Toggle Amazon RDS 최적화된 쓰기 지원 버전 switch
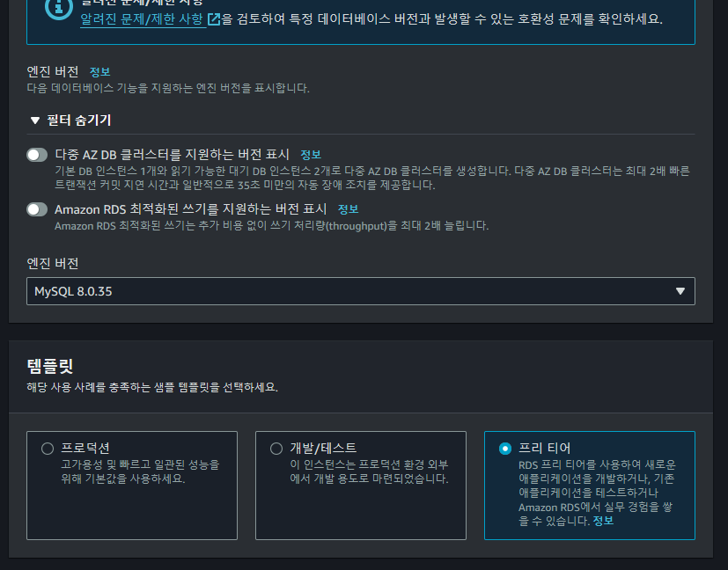The image size is (728, 570). [37, 209]
